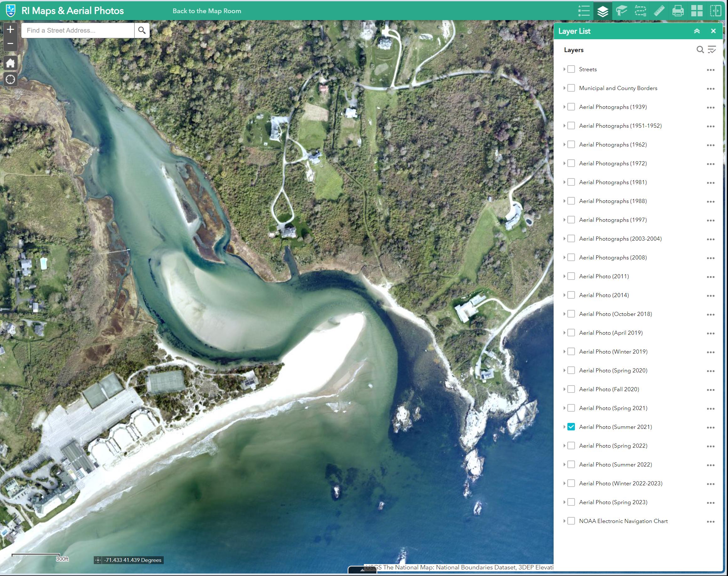
Task: Open the Legend widget icon
Action: click(x=584, y=11)
